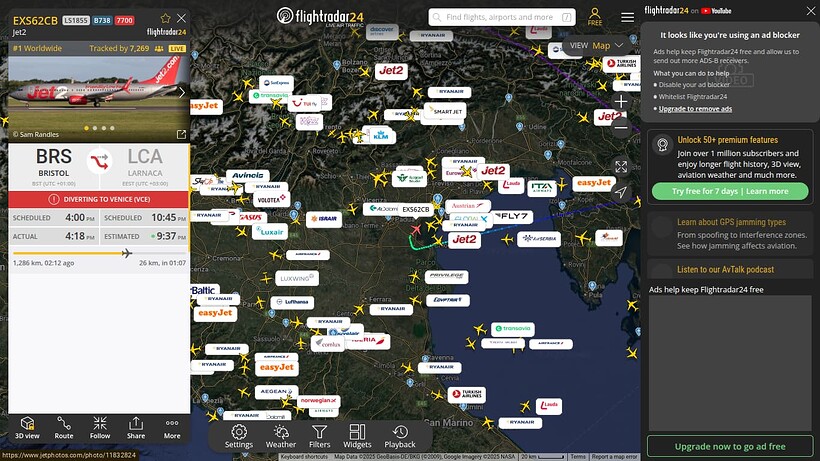Viewport: 820px width, 461px height.
Task: Click the PRIVILEGE flight label
Action: (447, 275)
